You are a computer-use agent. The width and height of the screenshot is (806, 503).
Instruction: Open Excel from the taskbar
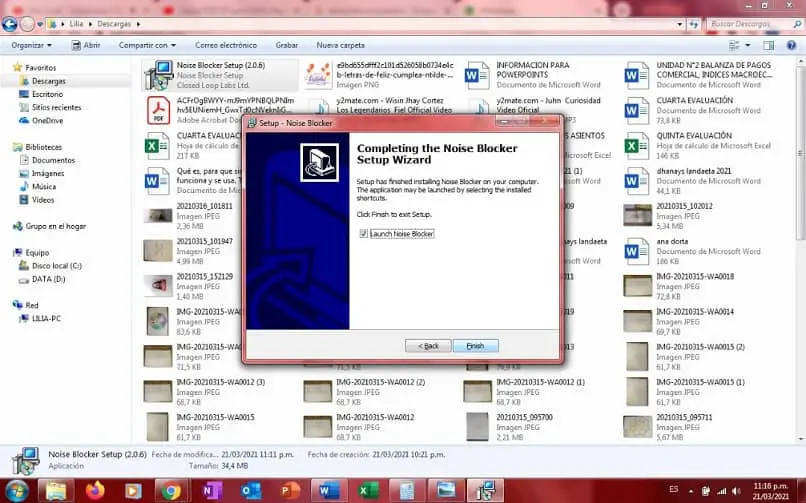(368, 491)
